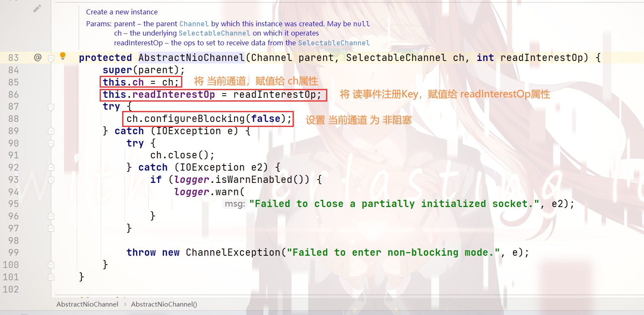Image resolution: width=644 pixels, height=315 pixels.
Task: Click 'Create a new instance' doc text
Action: pyautogui.click(x=122, y=12)
